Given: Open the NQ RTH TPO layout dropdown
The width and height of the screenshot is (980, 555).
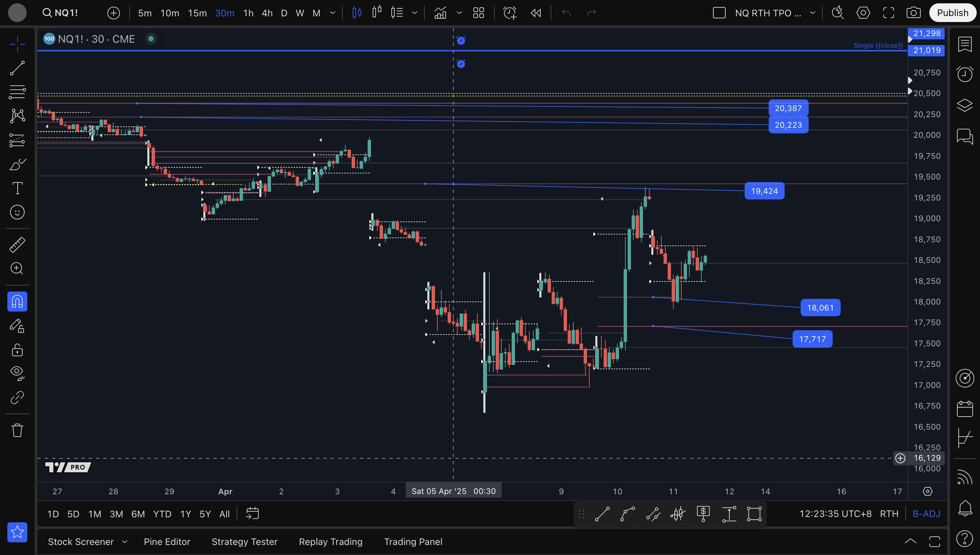Looking at the screenshot, I should 812,13.
